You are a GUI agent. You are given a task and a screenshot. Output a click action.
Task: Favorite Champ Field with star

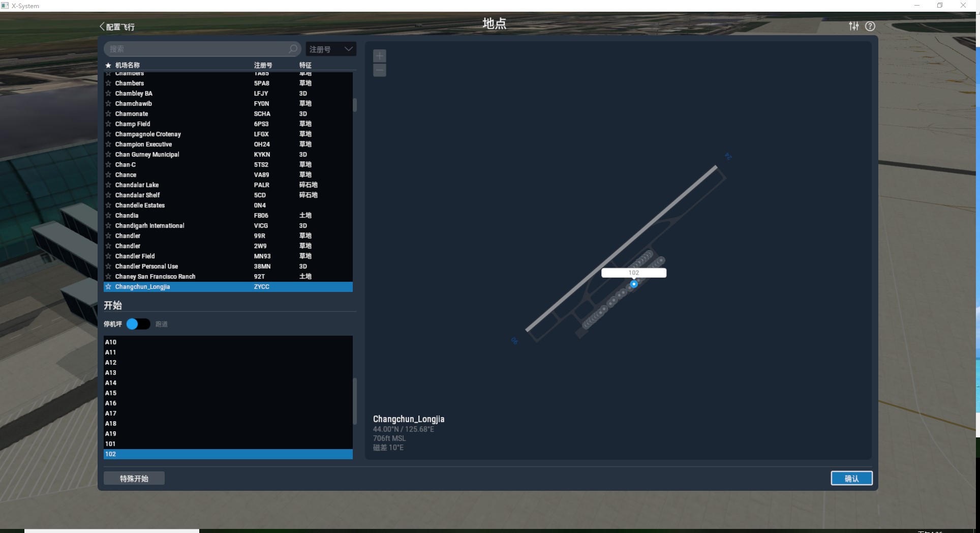coord(108,124)
